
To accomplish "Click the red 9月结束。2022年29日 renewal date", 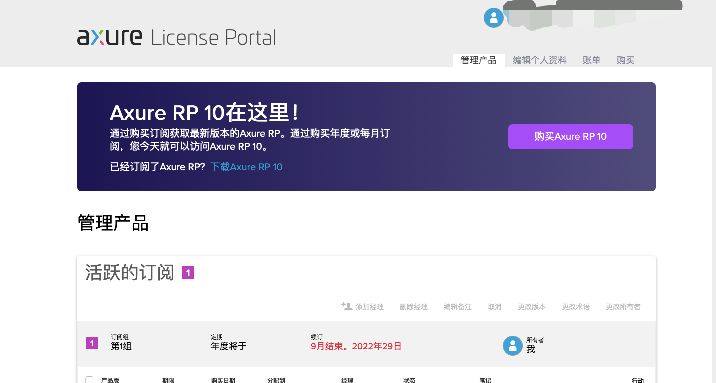I will 356,346.
